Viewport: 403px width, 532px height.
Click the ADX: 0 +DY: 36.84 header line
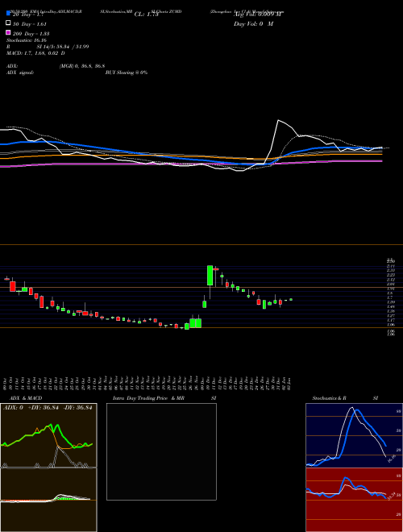48,408
